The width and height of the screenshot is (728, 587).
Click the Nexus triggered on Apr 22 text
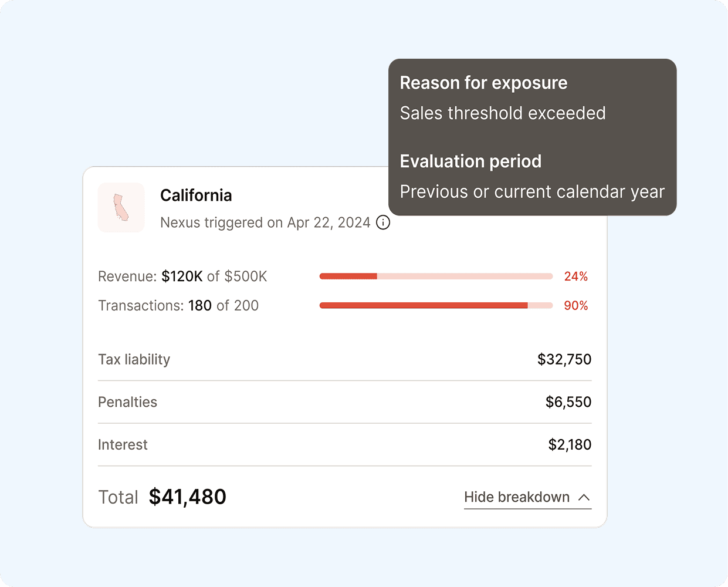coord(265,222)
